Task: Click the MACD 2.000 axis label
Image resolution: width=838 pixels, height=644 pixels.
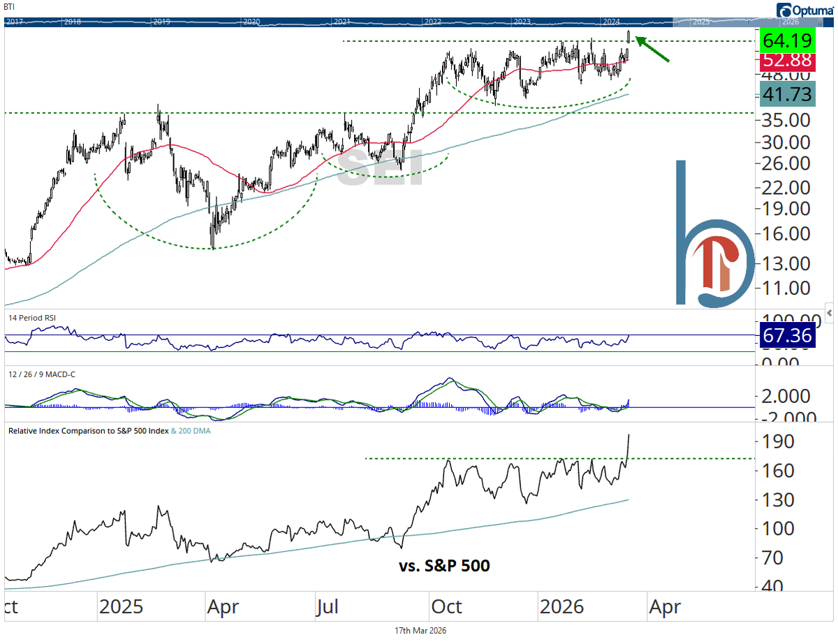Action: 786,397
